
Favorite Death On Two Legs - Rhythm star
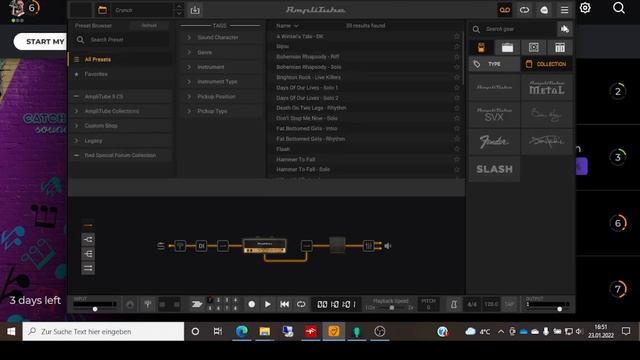click(x=457, y=108)
